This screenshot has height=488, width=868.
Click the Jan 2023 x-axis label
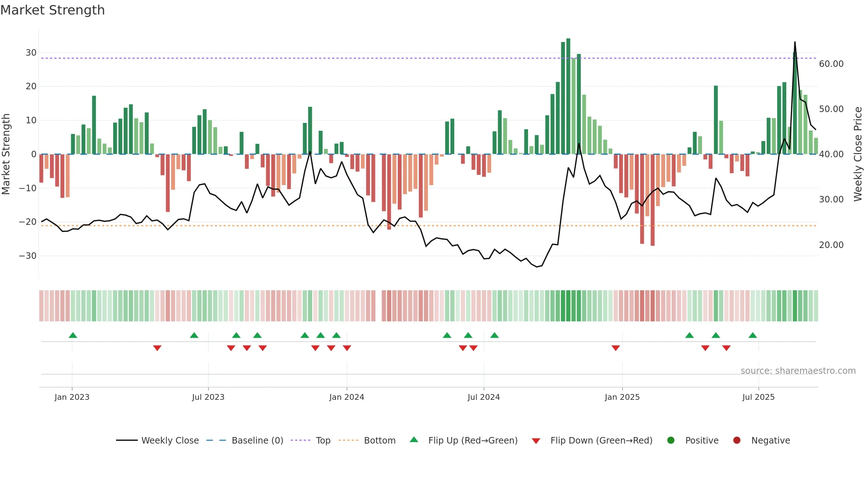tap(72, 397)
